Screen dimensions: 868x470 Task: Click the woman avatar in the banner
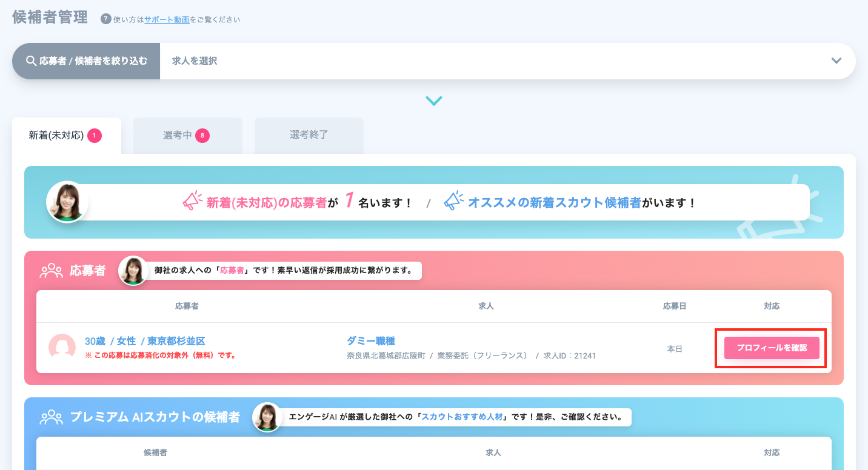tap(67, 202)
